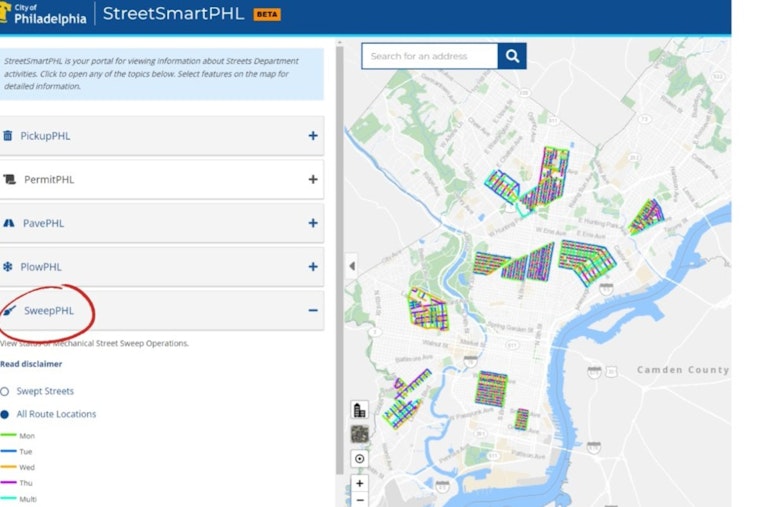This screenshot has height=507, width=760.
Task: Click the BETA badge
Action: coord(267,15)
